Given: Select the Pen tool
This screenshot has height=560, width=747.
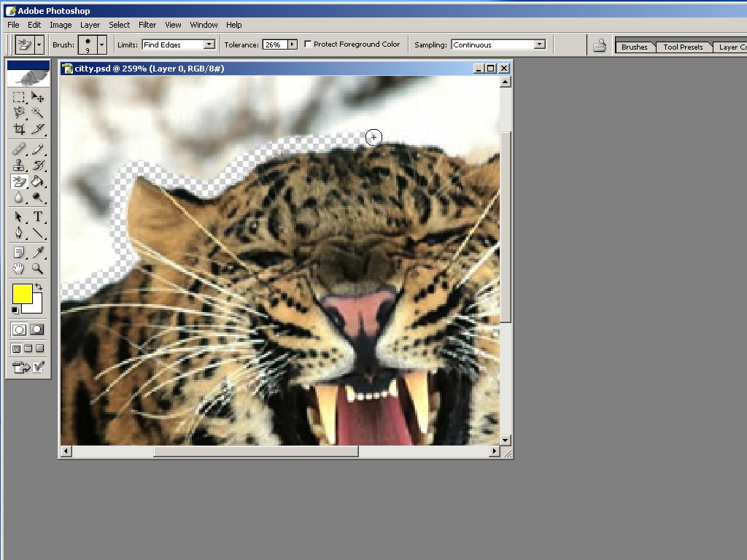Looking at the screenshot, I should coord(18,233).
